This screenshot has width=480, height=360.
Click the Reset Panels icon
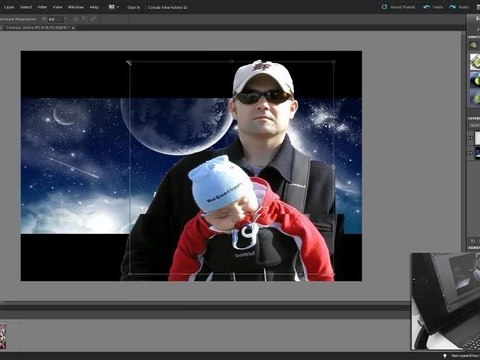click(x=384, y=7)
